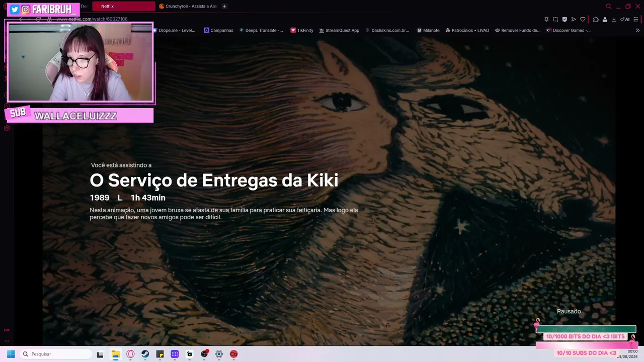Image resolution: width=644 pixels, height=362 pixels.
Task: Click the 'Pausado' status text
Action: coord(569,312)
